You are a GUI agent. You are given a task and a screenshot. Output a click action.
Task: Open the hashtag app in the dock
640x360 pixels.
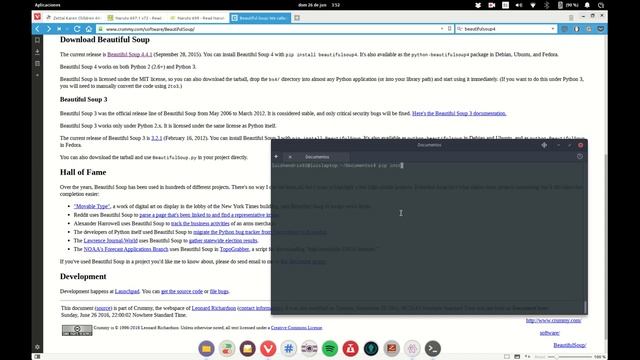click(x=289, y=349)
